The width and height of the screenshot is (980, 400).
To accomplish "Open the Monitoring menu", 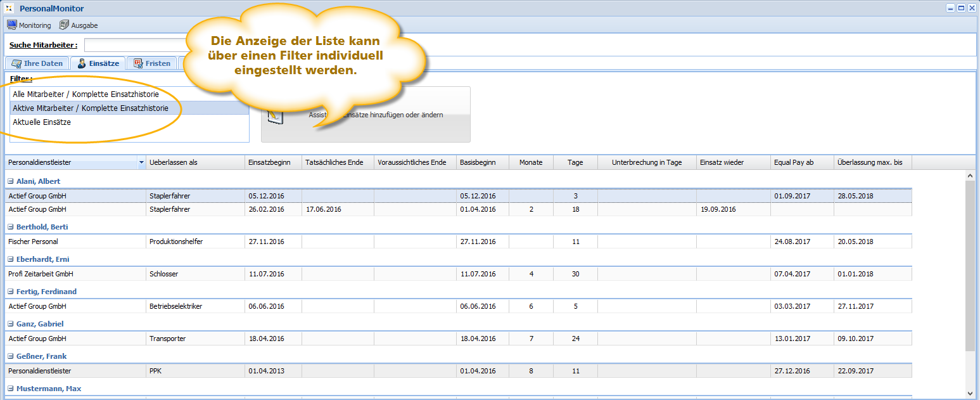I will point(29,25).
